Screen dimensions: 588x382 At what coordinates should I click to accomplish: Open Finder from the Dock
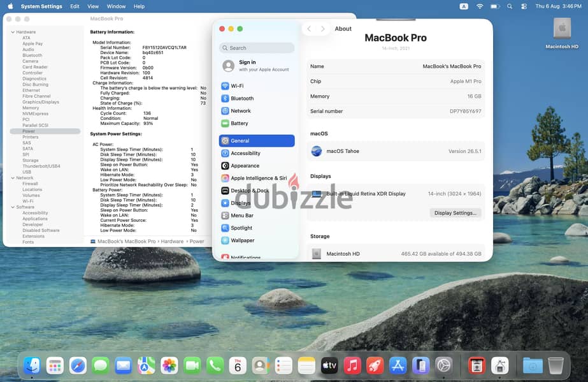[x=32, y=365]
